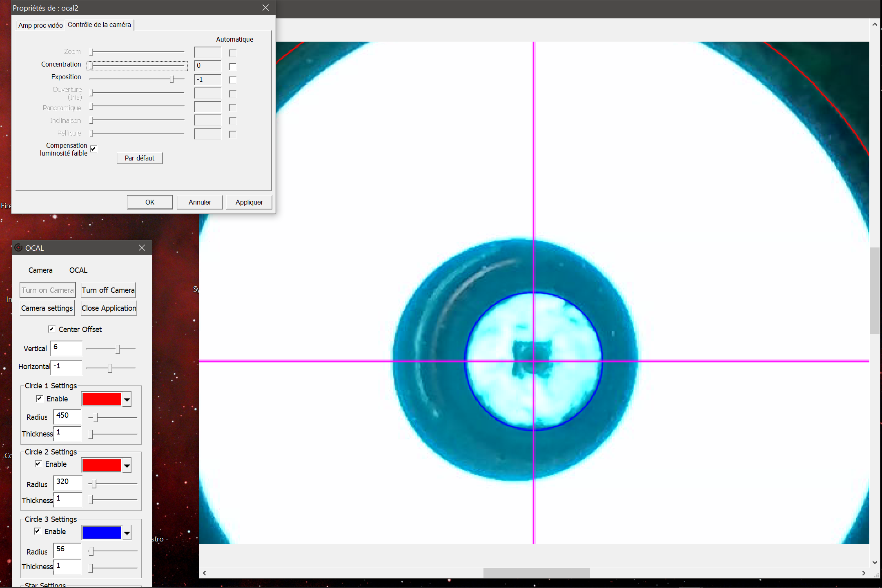The image size is (882, 588).
Task: Uncheck the Center Offset checkbox
Action: pos(52,329)
